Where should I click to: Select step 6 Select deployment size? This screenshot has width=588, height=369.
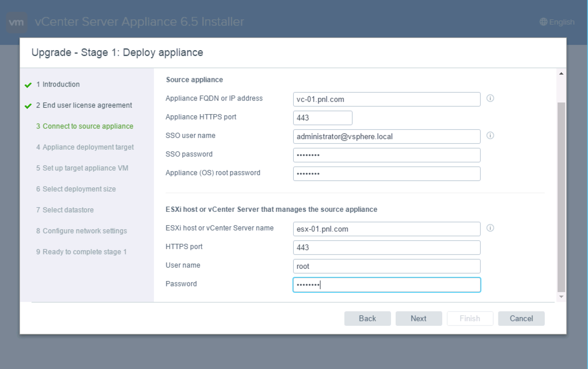point(76,189)
